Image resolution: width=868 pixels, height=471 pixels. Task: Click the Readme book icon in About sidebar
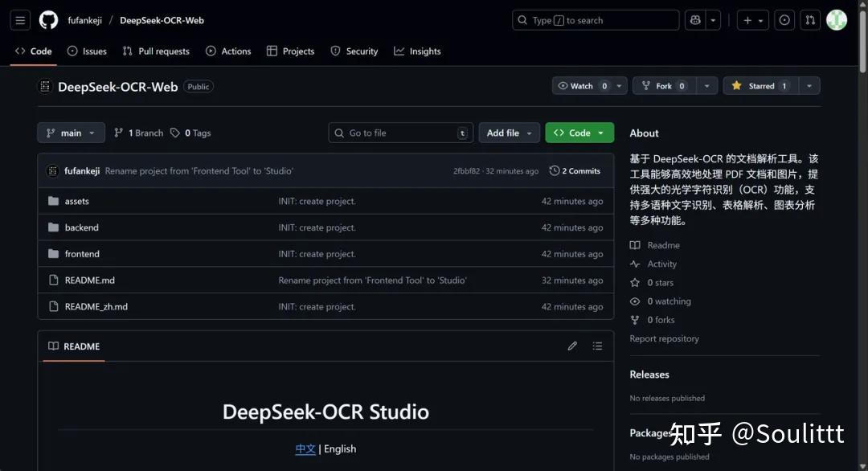pos(636,245)
